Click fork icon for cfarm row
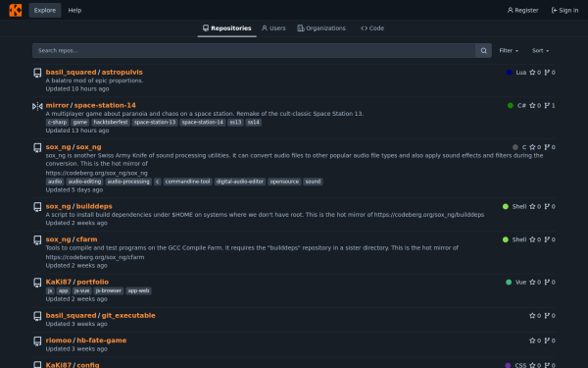The image size is (588, 368). pos(547,239)
